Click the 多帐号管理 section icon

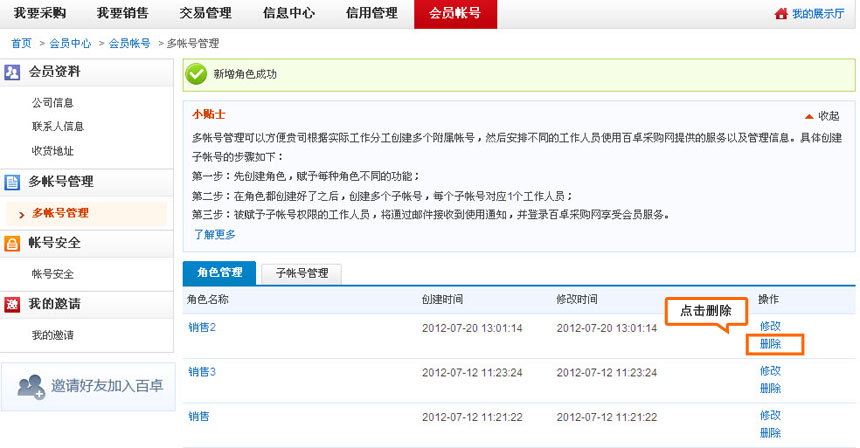tap(13, 182)
